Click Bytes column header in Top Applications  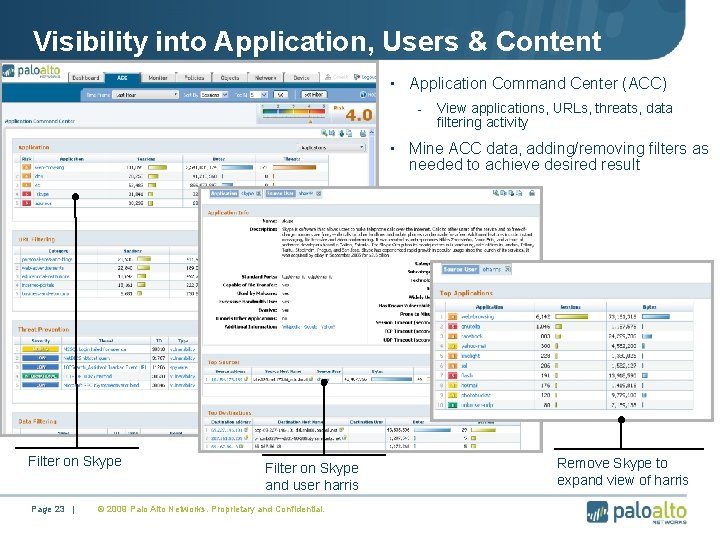pyautogui.click(x=649, y=307)
